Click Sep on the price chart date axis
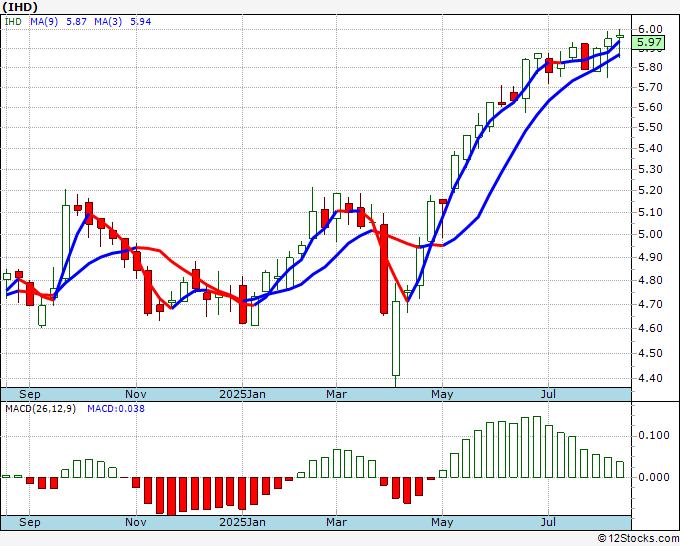Viewport: 680px width, 546px height. pos(29,394)
